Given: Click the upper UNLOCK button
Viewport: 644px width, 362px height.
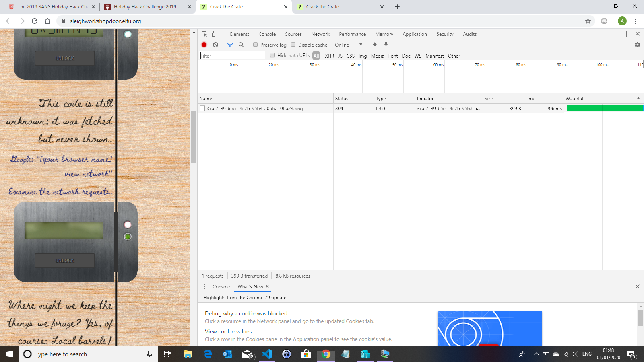Looking at the screenshot, I should (x=65, y=58).
